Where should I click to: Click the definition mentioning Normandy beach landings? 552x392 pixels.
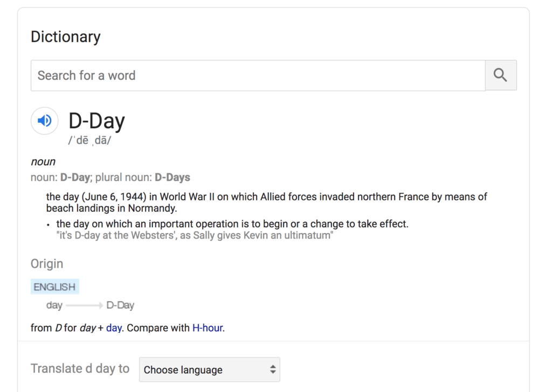pyautogui.click(x=266, y=202)
